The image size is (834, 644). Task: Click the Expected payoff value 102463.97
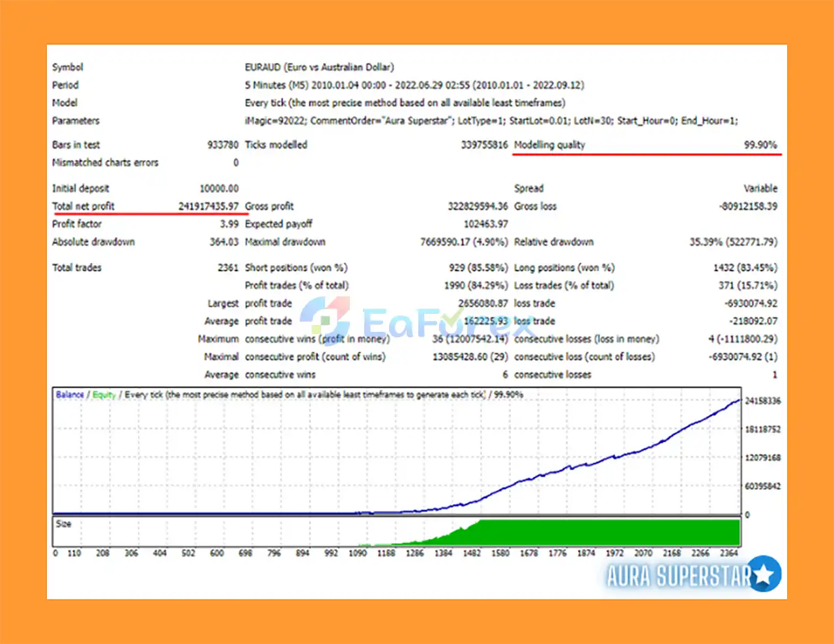point(485,224)
